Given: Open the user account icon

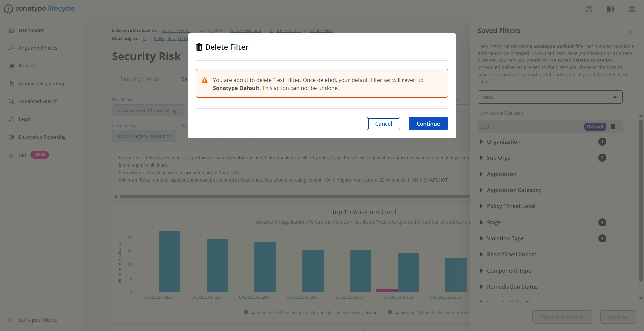Looking at the screenshot, I should click(632, 9).
